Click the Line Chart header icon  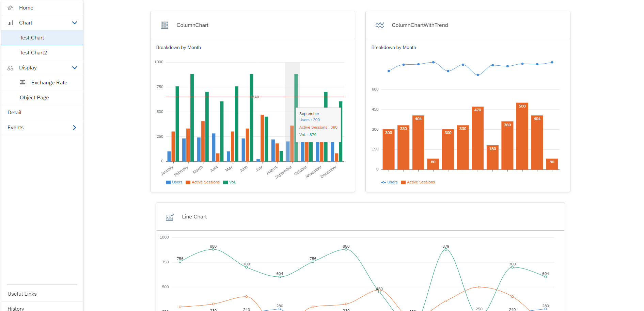(x=170, y=217)
